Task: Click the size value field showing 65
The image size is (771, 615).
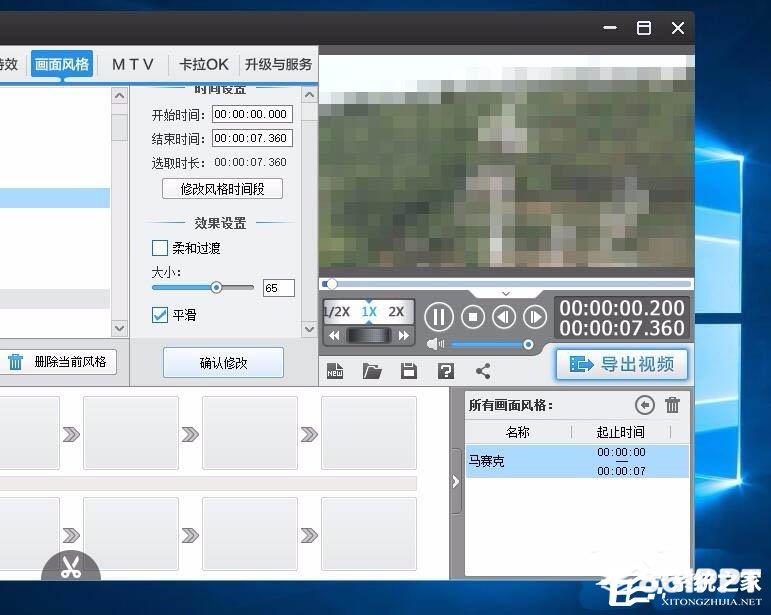Action: pos(279,288)
